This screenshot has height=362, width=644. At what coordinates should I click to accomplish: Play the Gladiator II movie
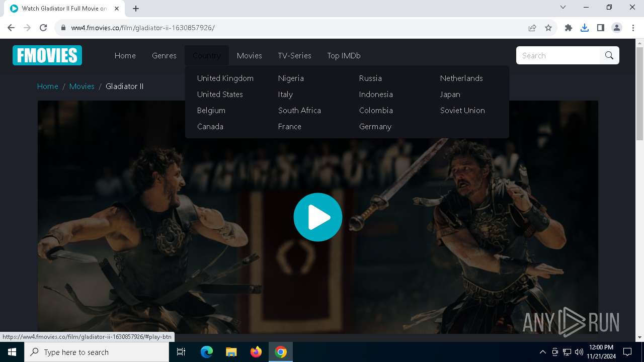318,217
